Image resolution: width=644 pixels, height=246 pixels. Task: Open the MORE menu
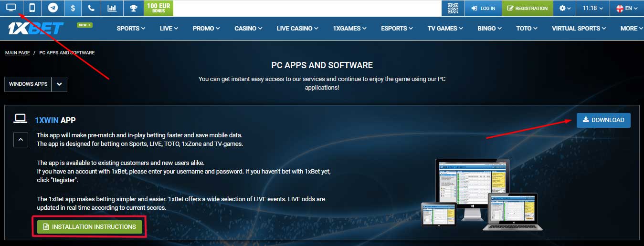pos(632,28)
